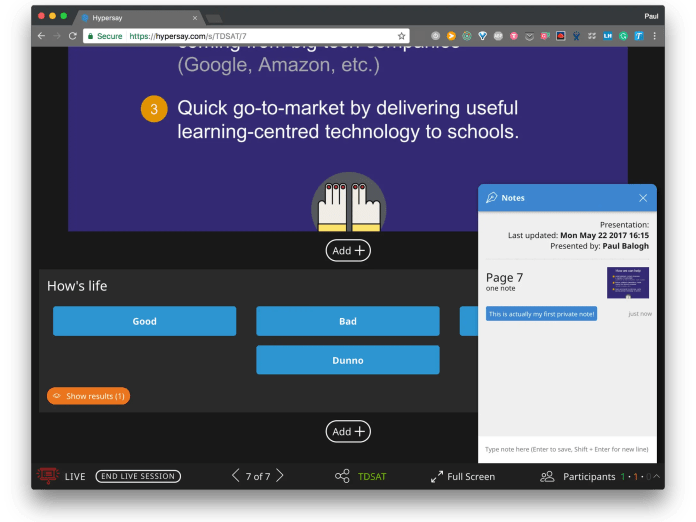Click the browser forward arrow

pos(57,36)
